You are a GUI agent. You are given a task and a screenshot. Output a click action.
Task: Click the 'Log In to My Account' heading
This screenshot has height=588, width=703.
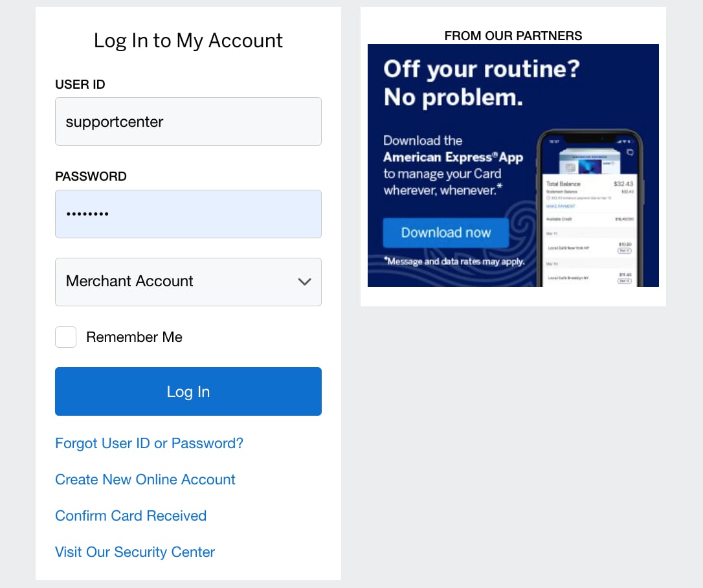188,41
